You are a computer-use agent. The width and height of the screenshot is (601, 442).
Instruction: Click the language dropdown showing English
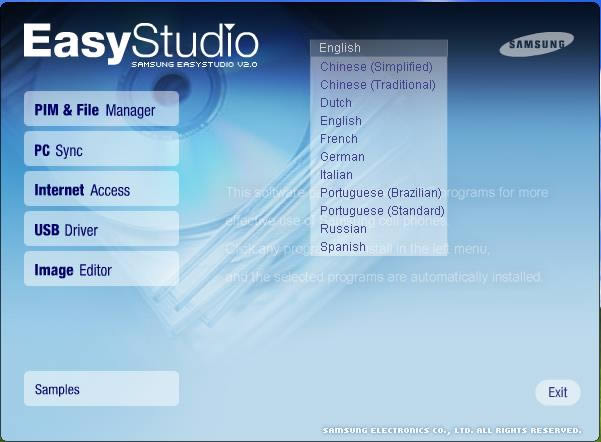tap(379, 48)
